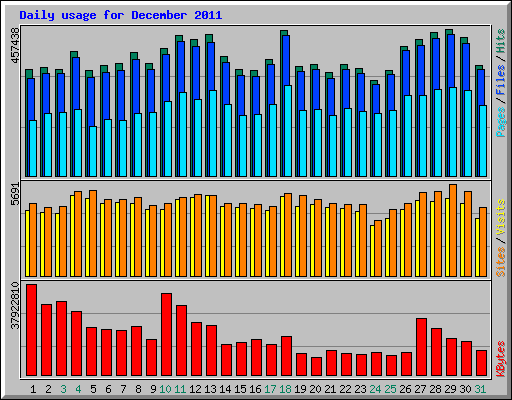Click the red KBytes bar for day 20
This screenshot has width=512, height=400.
317,367
